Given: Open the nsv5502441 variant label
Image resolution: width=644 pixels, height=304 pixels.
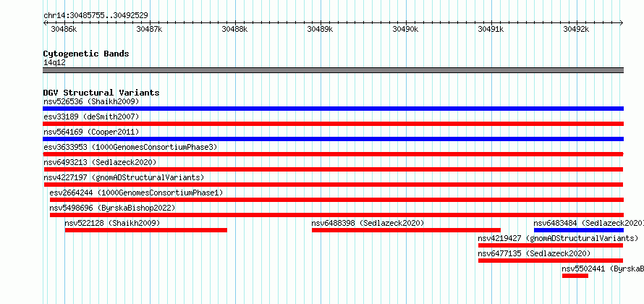Looking at the screenshot, I should point(603,269).
